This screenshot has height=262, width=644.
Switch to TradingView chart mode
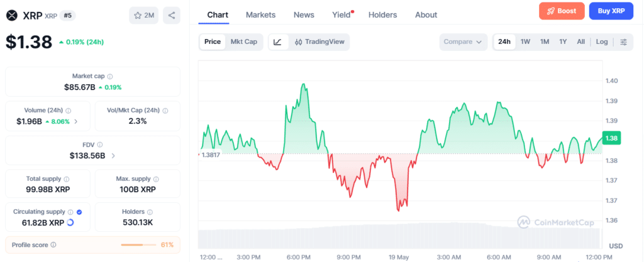319,42
